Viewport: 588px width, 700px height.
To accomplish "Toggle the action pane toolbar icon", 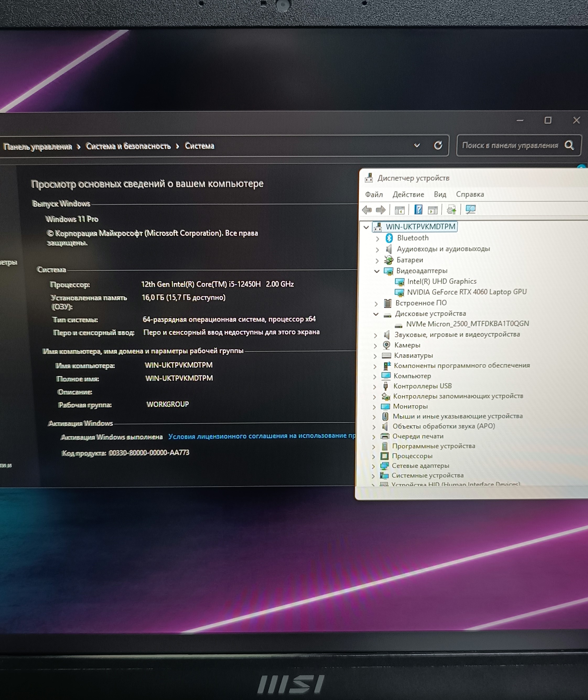I will [433, 210].
